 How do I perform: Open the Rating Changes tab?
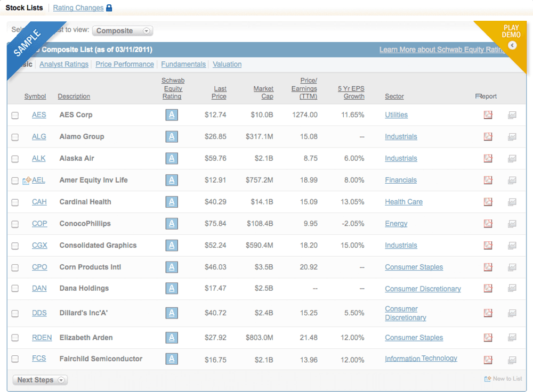(78, 7)
